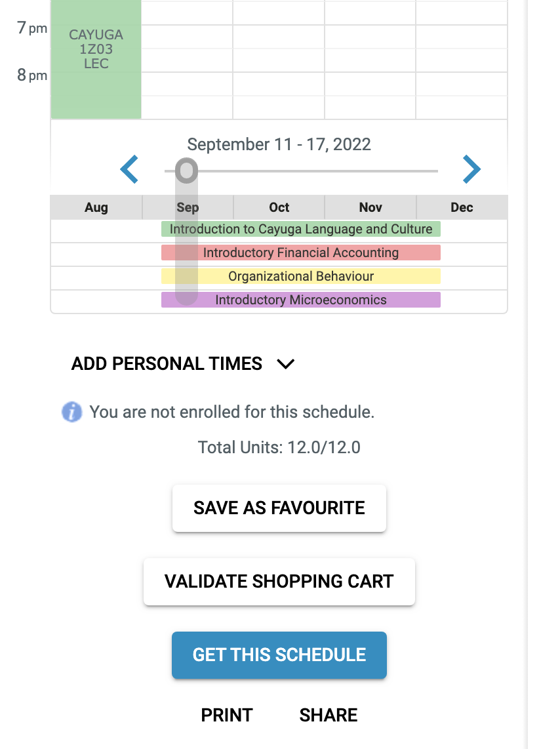Select Oct on the month bar
This screenshot has width=560, height=749.
click(279, 207)
